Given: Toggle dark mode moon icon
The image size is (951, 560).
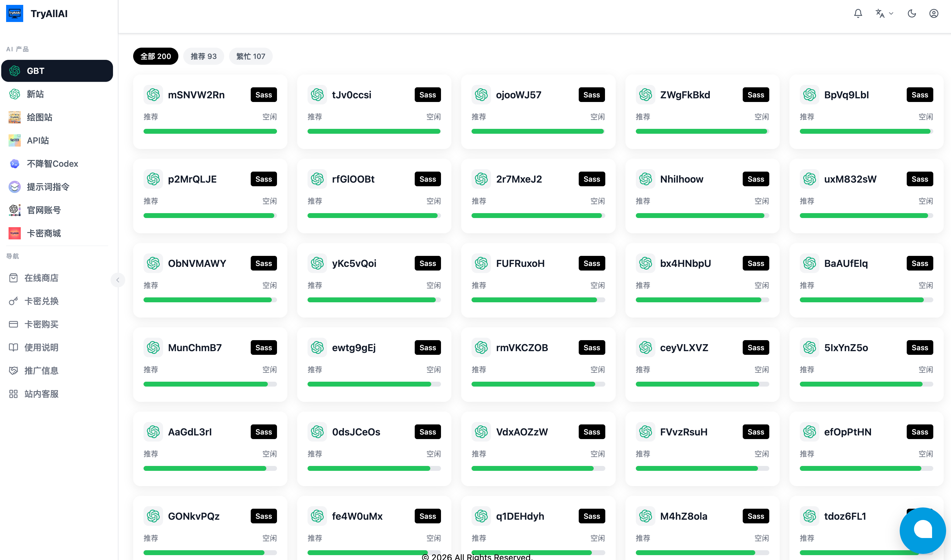Looking at the screenshot, I should (x=912, y=13).
